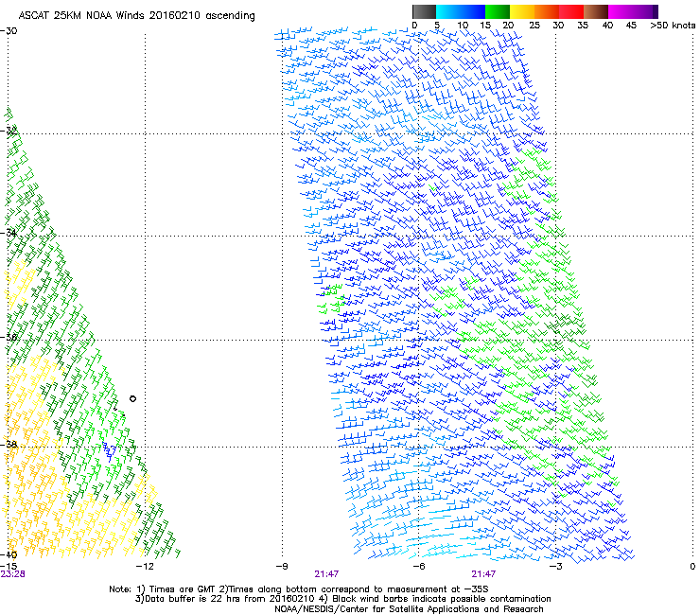Click the blue wind barbs within the green swath
700x615 pixels.
(x=109, y=451)
